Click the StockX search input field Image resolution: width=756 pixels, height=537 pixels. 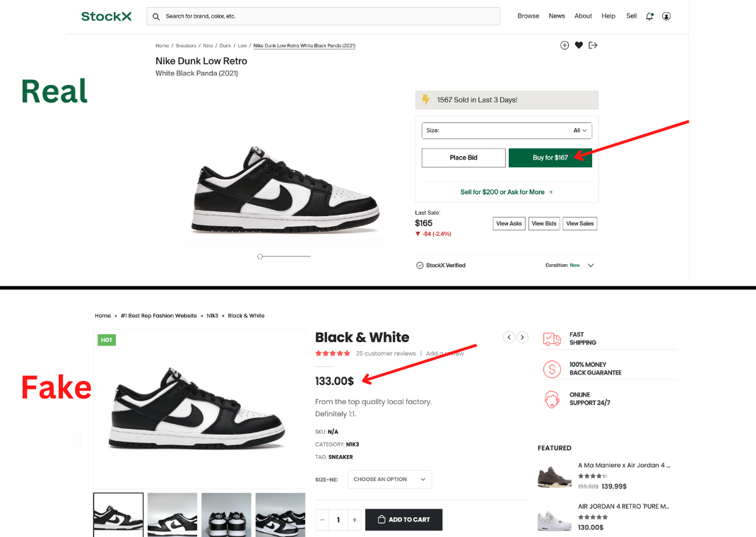325,16
